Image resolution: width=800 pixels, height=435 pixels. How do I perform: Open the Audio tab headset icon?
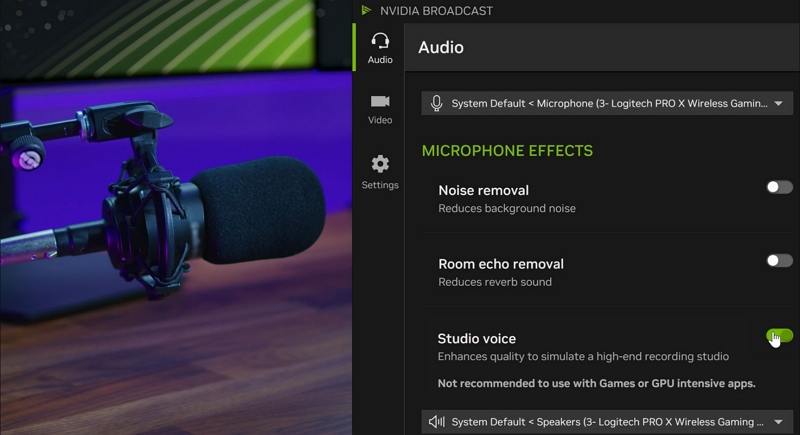380,41
